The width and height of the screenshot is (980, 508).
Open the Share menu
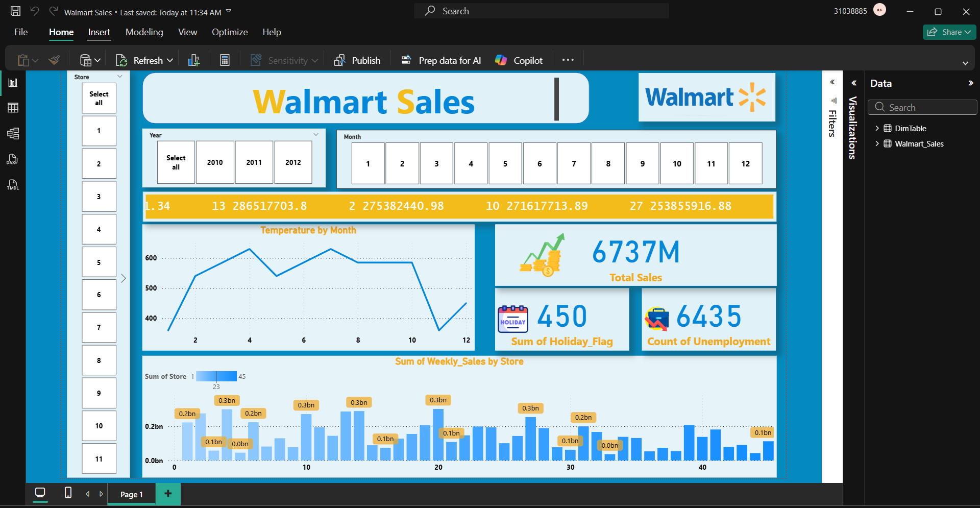click(x=948, y=32)
